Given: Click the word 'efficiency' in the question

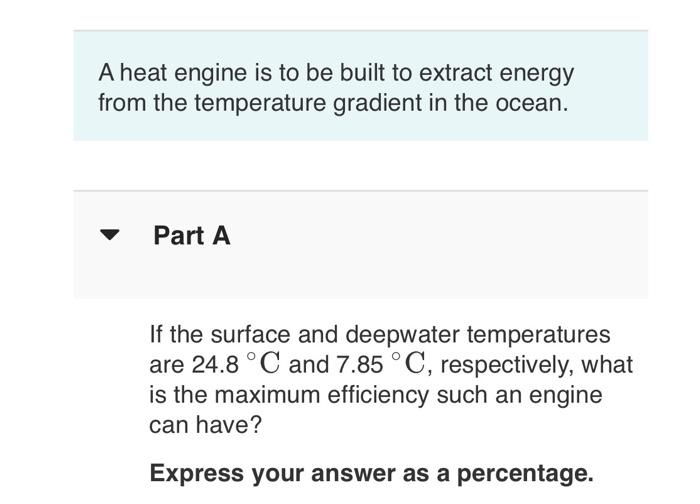Looking at the screenshot, I should (378, 396).
